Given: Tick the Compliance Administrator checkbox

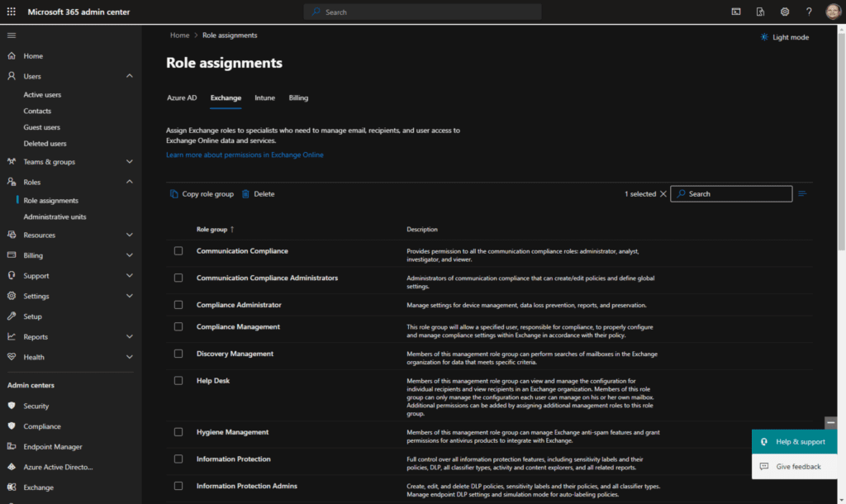Looking at the screenshot, I should click(178, 305).
